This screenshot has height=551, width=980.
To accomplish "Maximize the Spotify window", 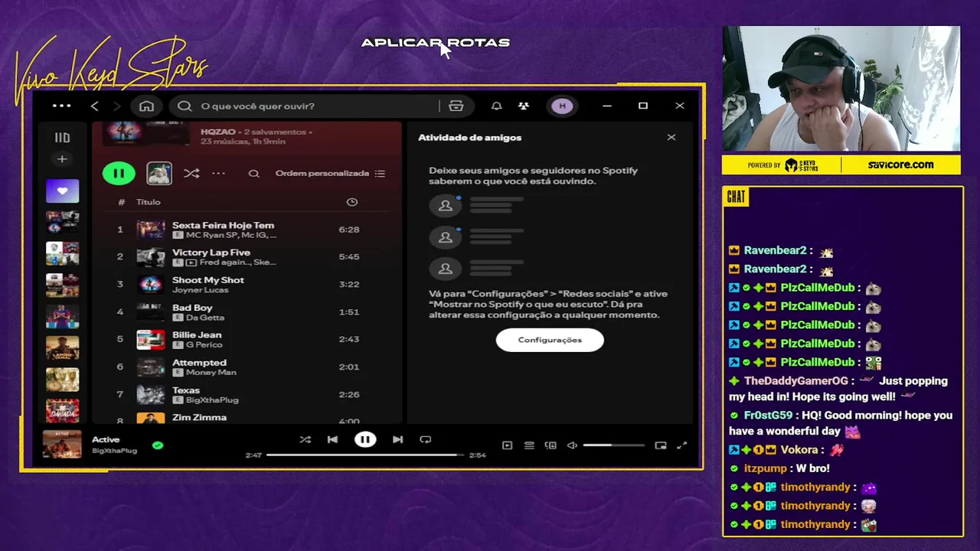I will coord(643,106).
